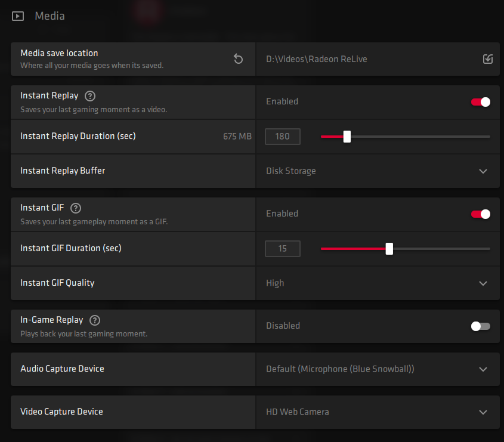
Task: Reset the media save location to default
Action: click(x=238, y=59)
